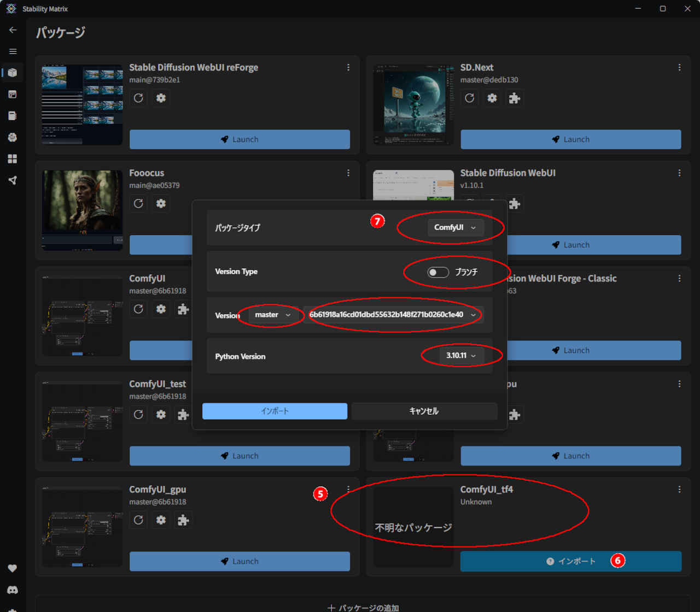Click the SD.Next package title

click(477, 67)
